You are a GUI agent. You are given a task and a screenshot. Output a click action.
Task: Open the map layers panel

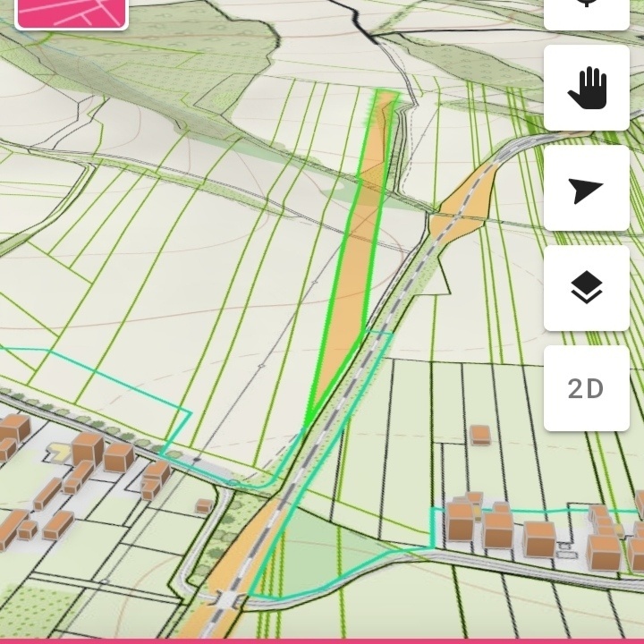587,288
